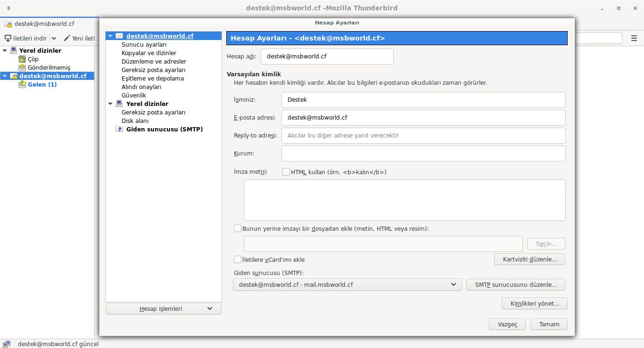
Task: Open Düzenleme ve adresler settings
Action: (154, 61)
